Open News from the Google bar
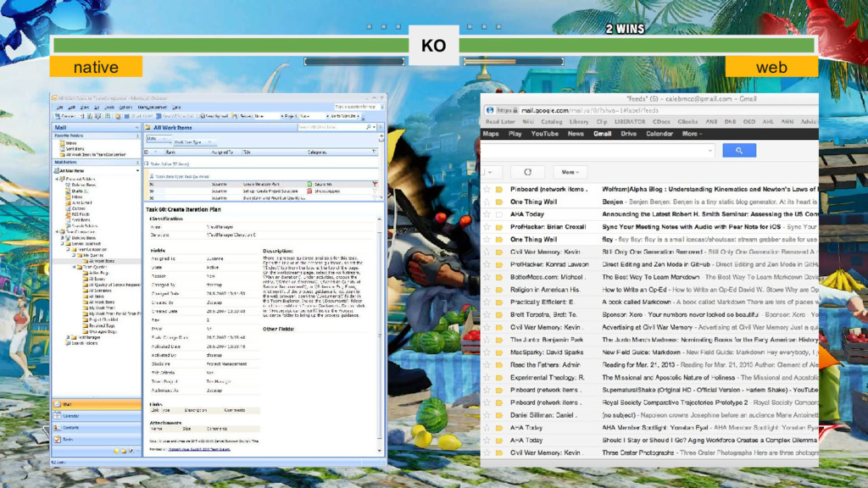Image resolution: width=868 pixels, height=488 pixels. (576, 134)
